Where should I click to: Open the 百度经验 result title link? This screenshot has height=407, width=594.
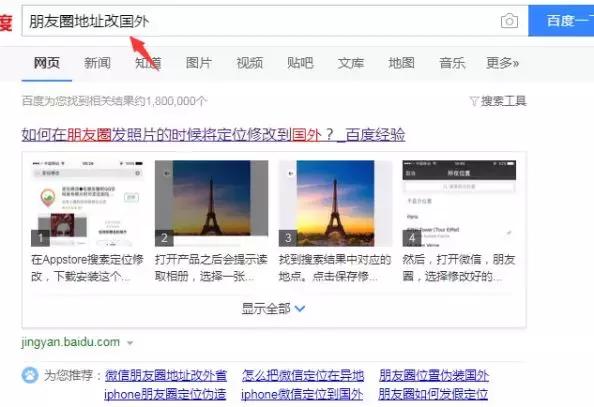(x=213, y=135)
